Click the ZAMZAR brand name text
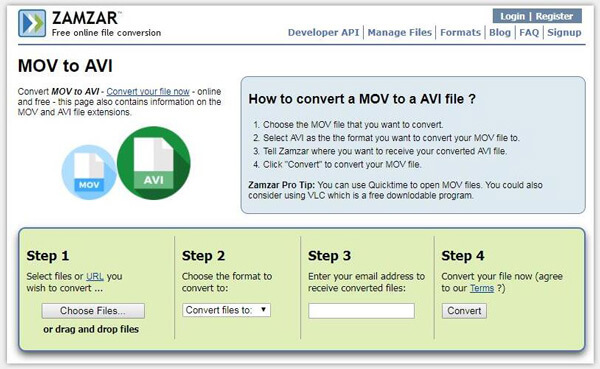Image resolution: width=600 pixels, height=369 pixels. pos(86,18)
